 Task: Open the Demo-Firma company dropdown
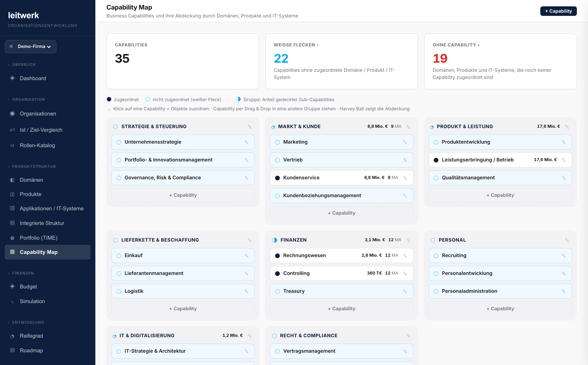(x=30, y=47)
